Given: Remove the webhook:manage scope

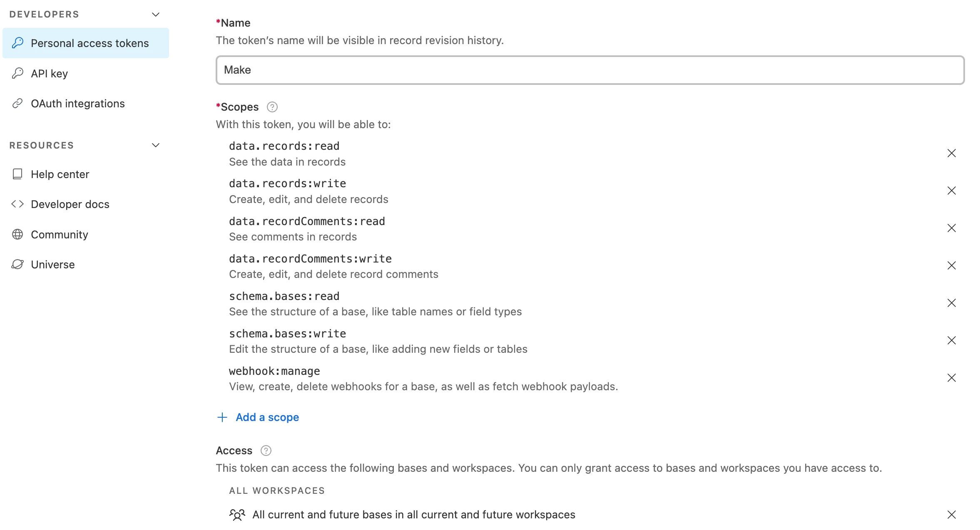Looking at the screenshot, I should click(951, 378).
